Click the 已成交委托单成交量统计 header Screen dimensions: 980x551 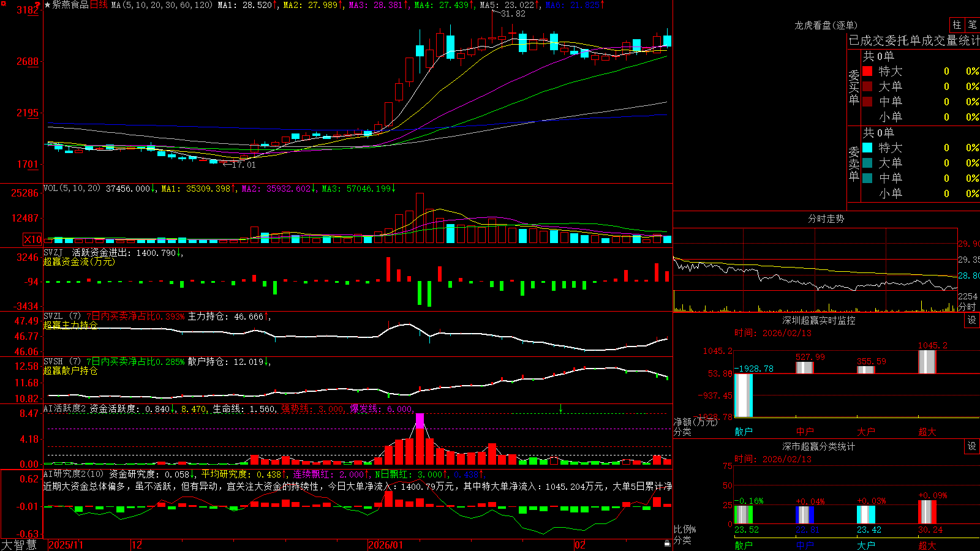pyautogui.click(x=914, y=41)
